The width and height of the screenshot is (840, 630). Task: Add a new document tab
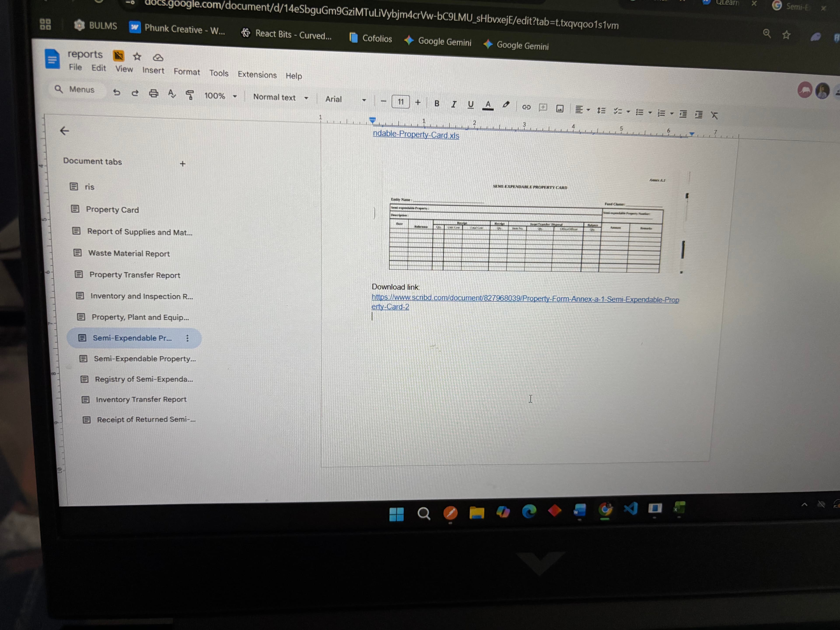coord(183,164)
